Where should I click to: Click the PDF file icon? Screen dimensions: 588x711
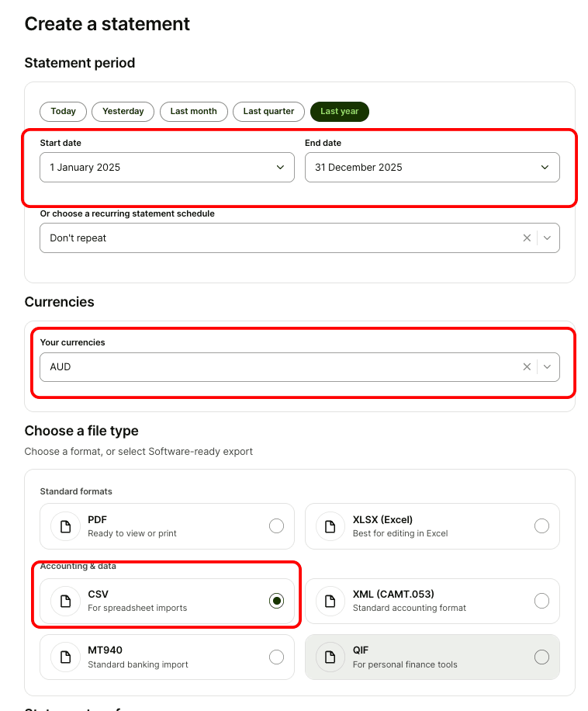point(66,526)
